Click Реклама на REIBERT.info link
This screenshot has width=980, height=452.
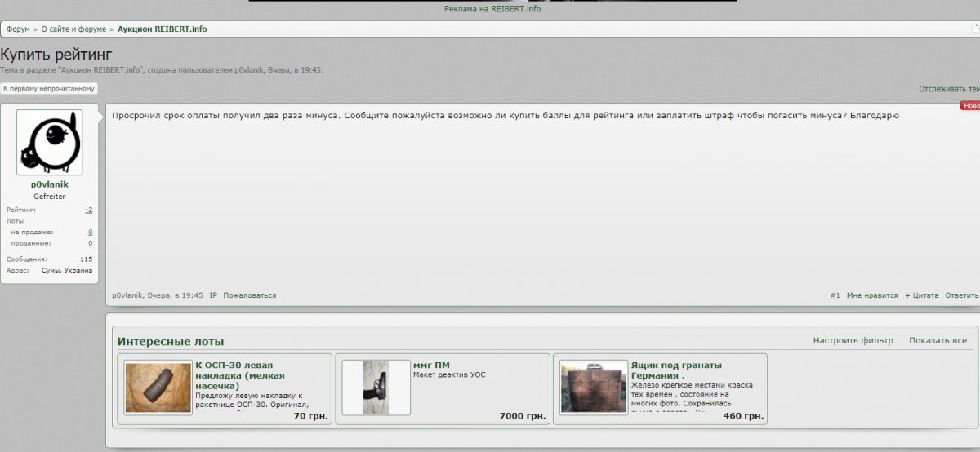coord(492,9)
